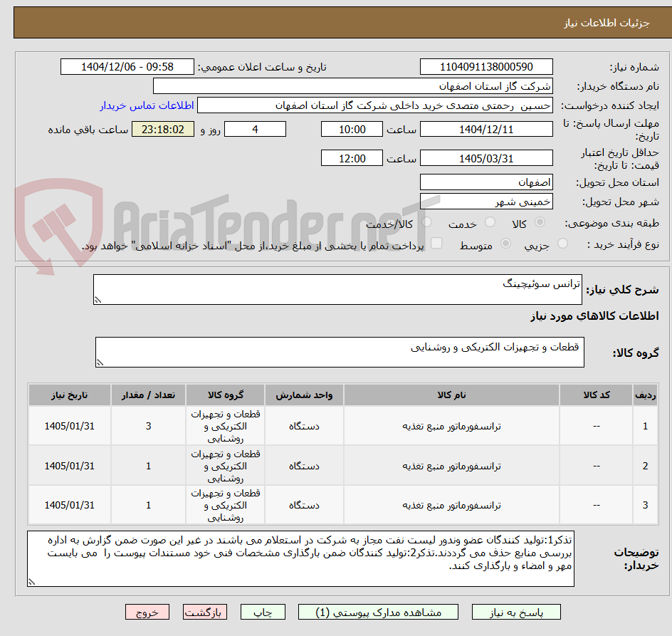Screen dimensions: 672x636
Task: Click the general description box 'ترانس سوئیچینگ'
Action: click(x=337, y=289)
